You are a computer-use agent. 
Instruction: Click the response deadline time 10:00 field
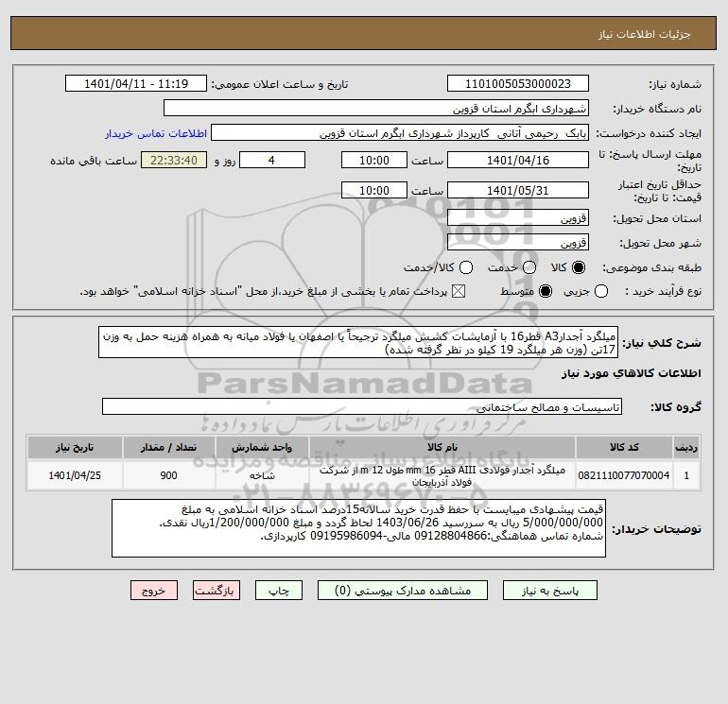point(374,160)
